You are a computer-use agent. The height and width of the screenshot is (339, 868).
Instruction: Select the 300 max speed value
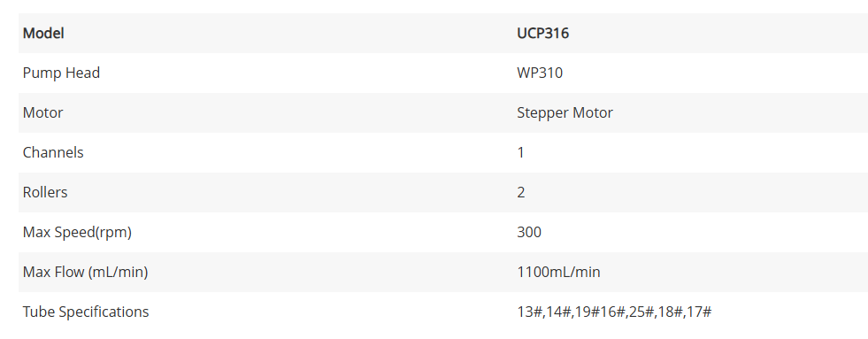click(528, 233)
